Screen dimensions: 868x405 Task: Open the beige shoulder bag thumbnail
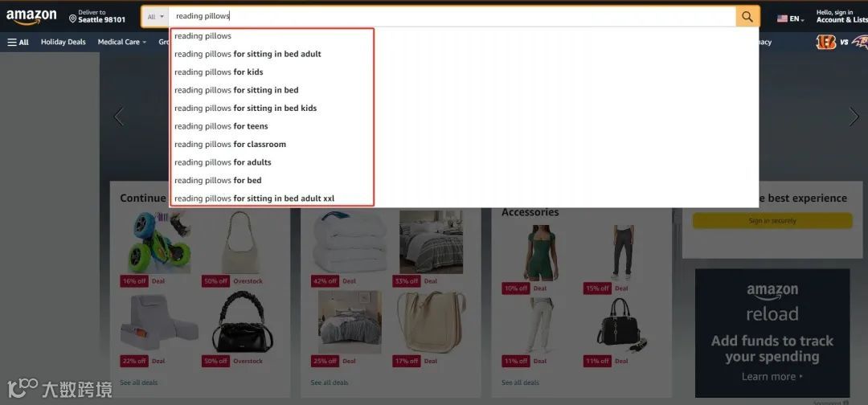(x=240, y=243)
